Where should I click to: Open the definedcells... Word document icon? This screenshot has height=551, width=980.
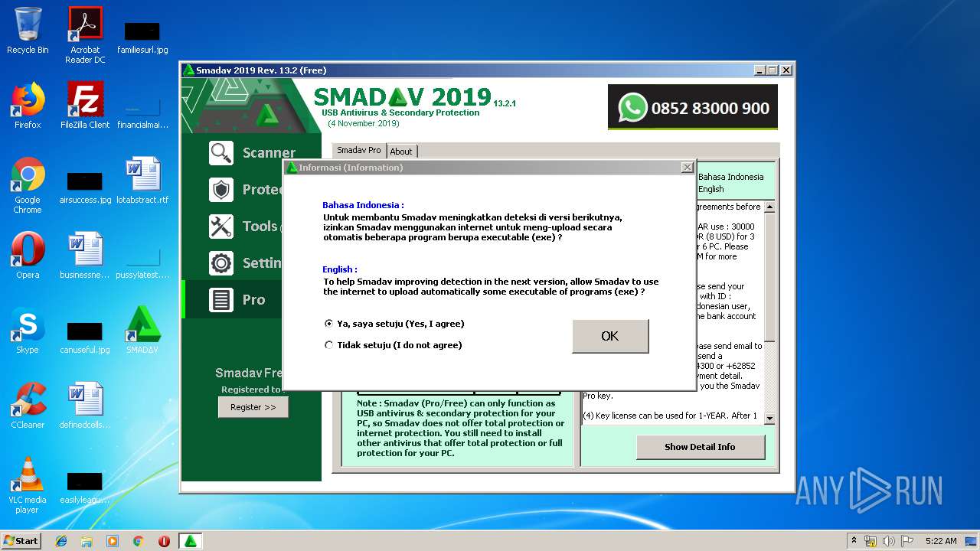pos(85,406)
